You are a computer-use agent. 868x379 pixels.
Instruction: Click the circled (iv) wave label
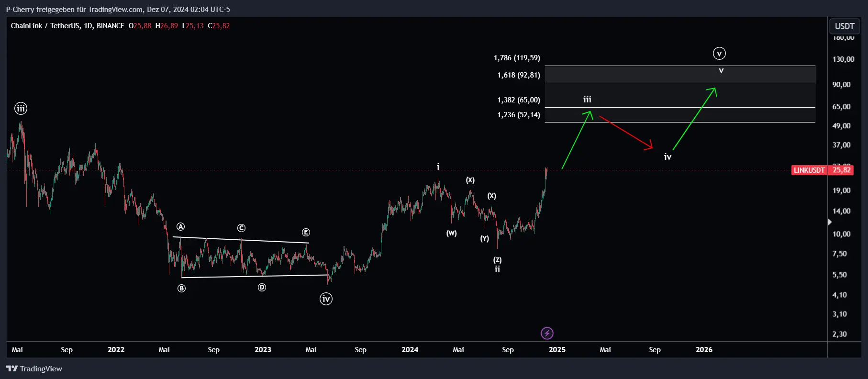326,299
